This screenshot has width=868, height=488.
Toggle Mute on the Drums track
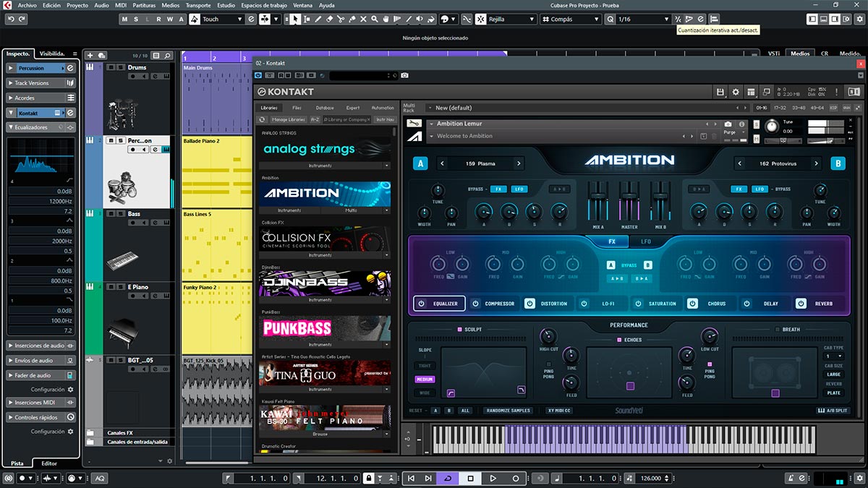click(x=111, y=67)
